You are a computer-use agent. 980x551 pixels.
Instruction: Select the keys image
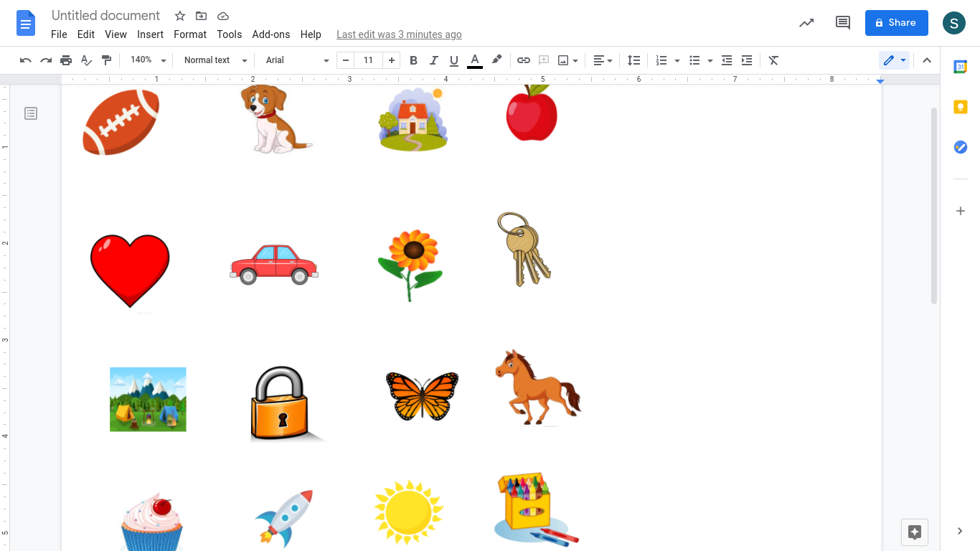click(x=524, y=249)
